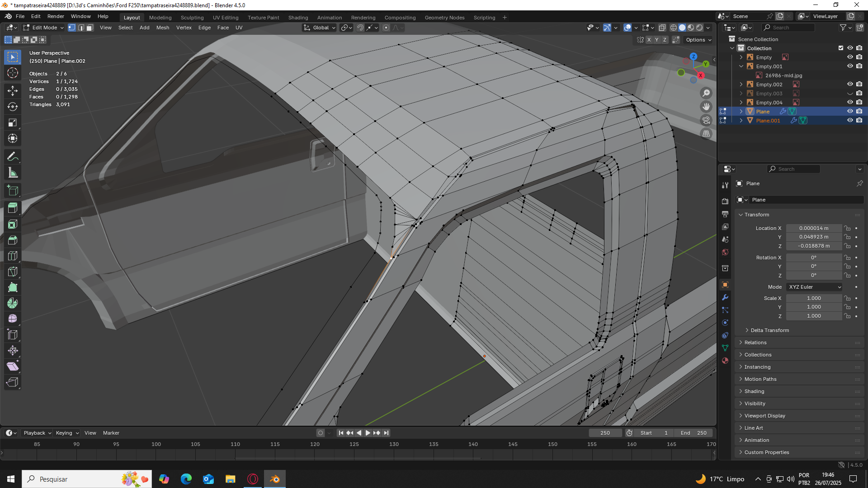The width and height of the screenshot is (868, 488).
Task: Open the Global transform orientation dropdown
Action: pyautogui.click(x=320, y=28)
